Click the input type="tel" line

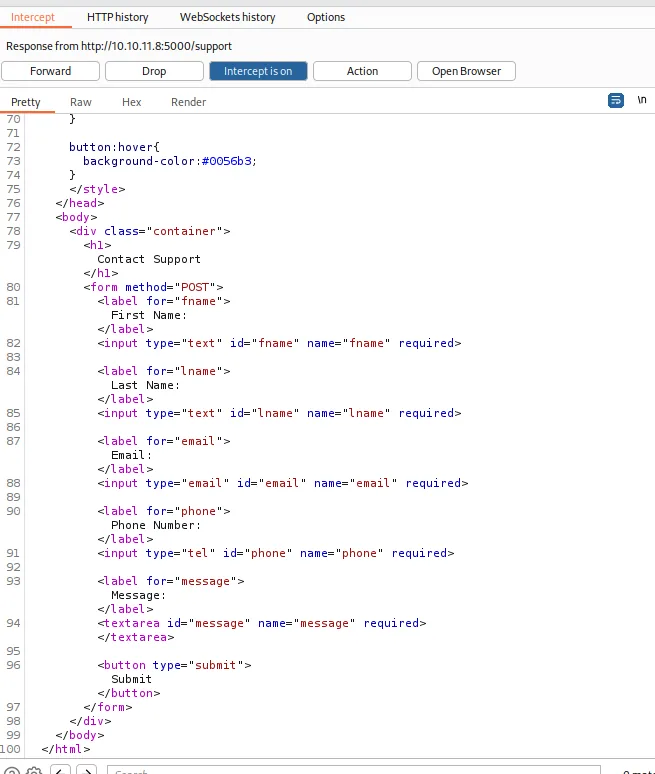click(x=276, y=553)
